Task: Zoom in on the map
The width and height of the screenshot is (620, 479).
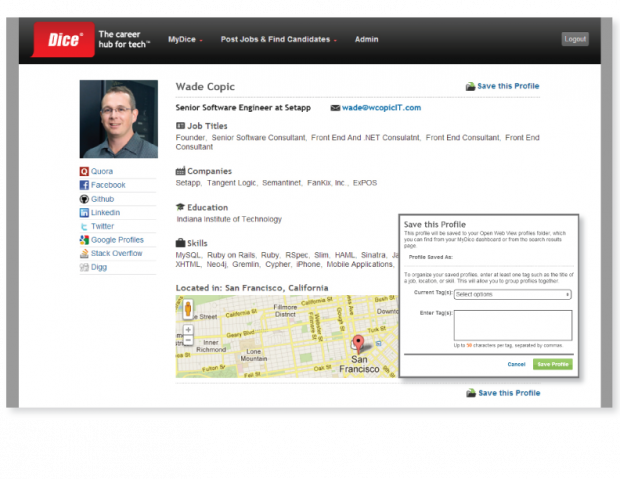Action: 188,329
